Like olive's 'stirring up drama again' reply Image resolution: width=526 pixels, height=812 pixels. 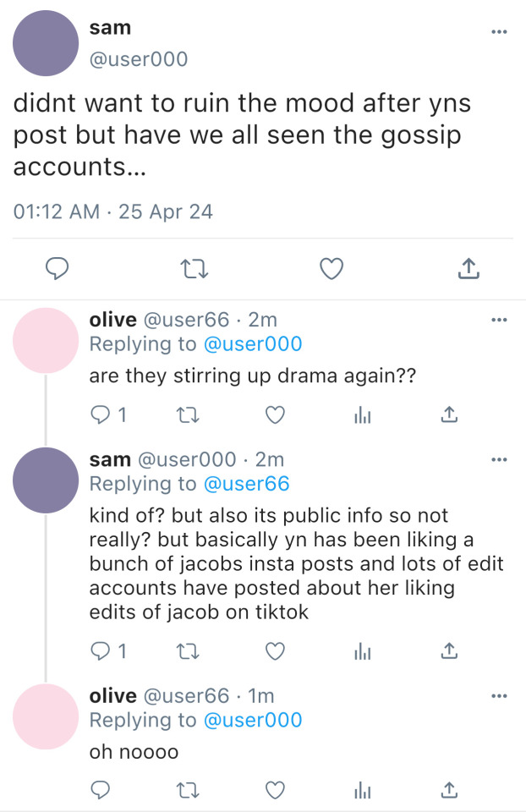point(275,415)
